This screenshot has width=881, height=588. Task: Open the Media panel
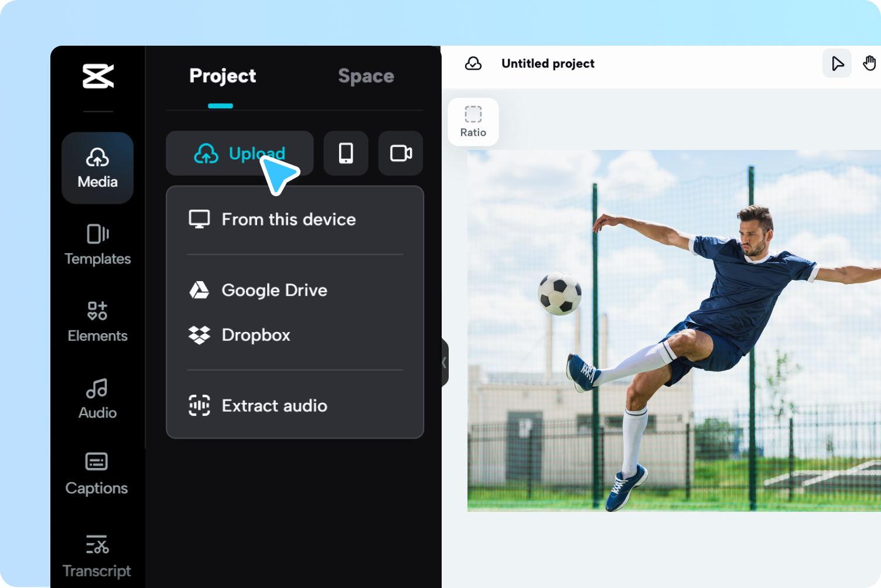97,168
